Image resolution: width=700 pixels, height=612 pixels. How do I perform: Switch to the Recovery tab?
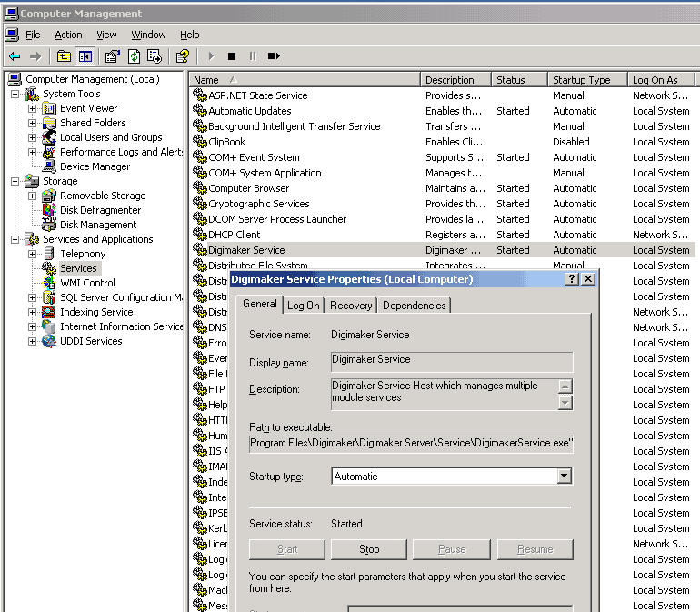pos(351,306)
